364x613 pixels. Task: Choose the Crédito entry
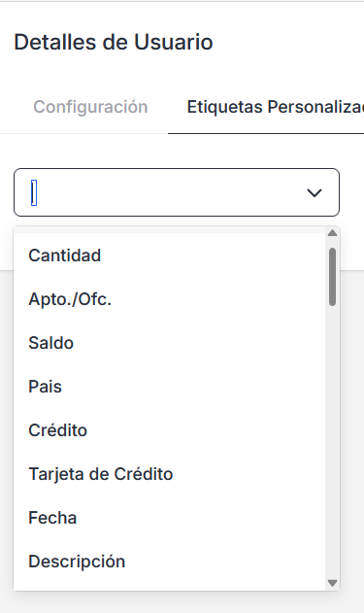[170, 430]
